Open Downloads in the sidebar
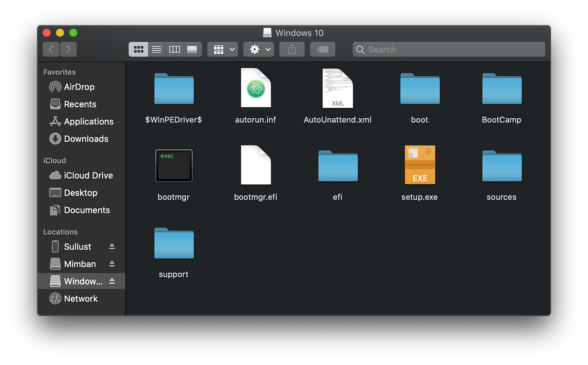This screenshot has width=588, height=365. coord(81,138)
